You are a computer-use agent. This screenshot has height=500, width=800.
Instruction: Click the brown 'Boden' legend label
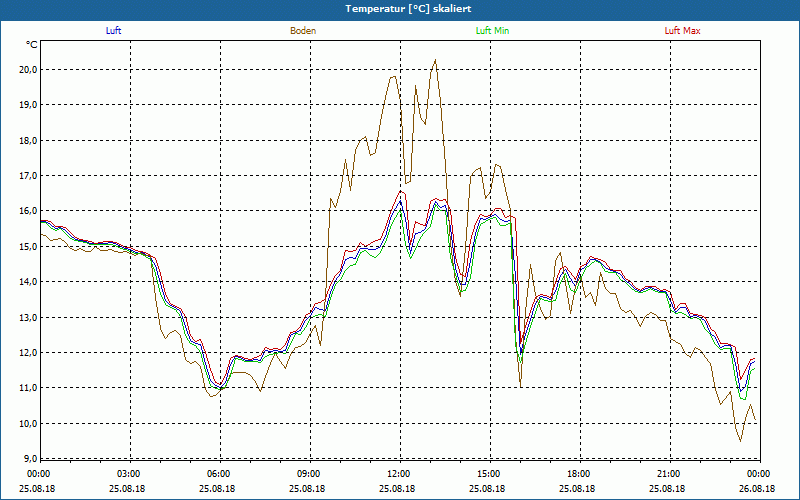pyautogui.click(x=303, y=31)
